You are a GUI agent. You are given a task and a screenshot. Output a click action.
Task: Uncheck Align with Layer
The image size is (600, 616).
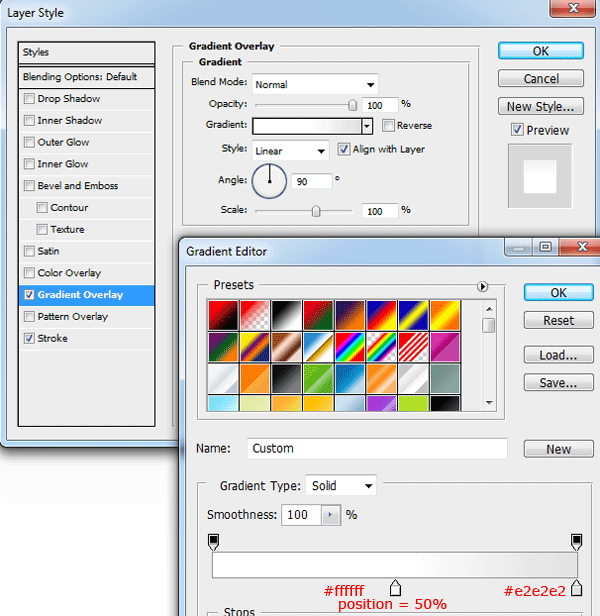[344, 149]
